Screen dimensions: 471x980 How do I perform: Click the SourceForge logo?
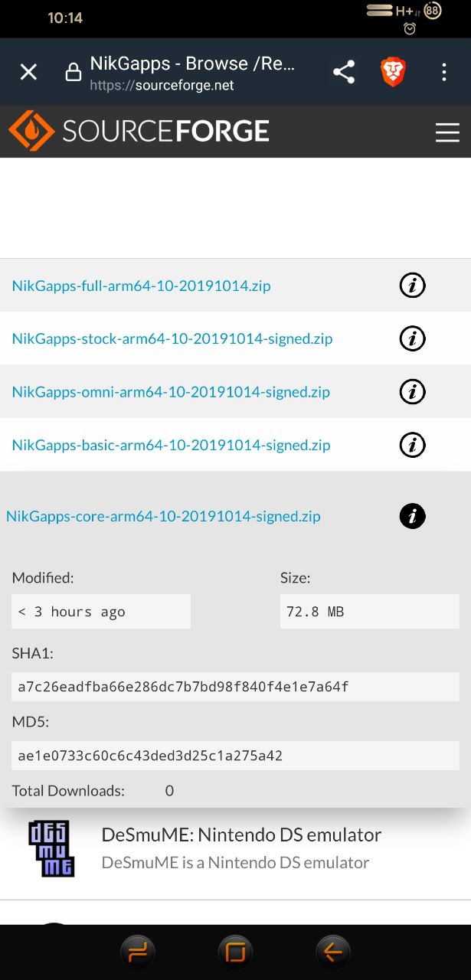click(139, 131)
